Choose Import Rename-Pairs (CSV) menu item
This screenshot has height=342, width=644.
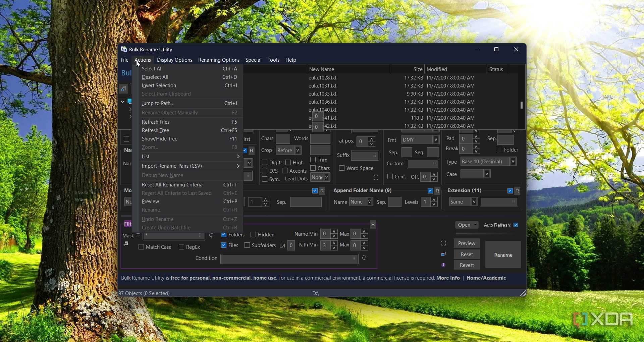pyautogui.click(x=191, y=166)
